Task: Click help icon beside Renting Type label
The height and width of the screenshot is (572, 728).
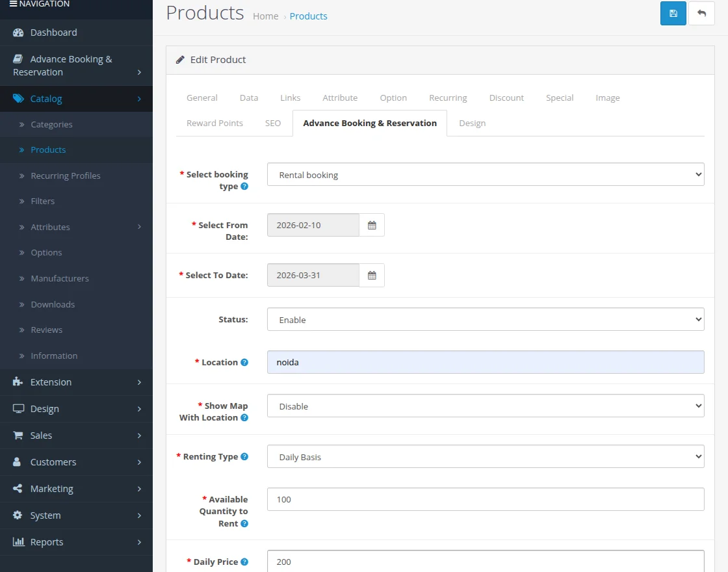Action: click(x=244, y=457)
